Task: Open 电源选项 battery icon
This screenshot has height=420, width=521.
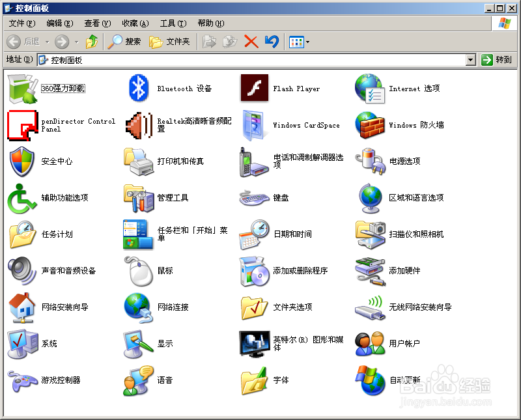Action: 370,161
